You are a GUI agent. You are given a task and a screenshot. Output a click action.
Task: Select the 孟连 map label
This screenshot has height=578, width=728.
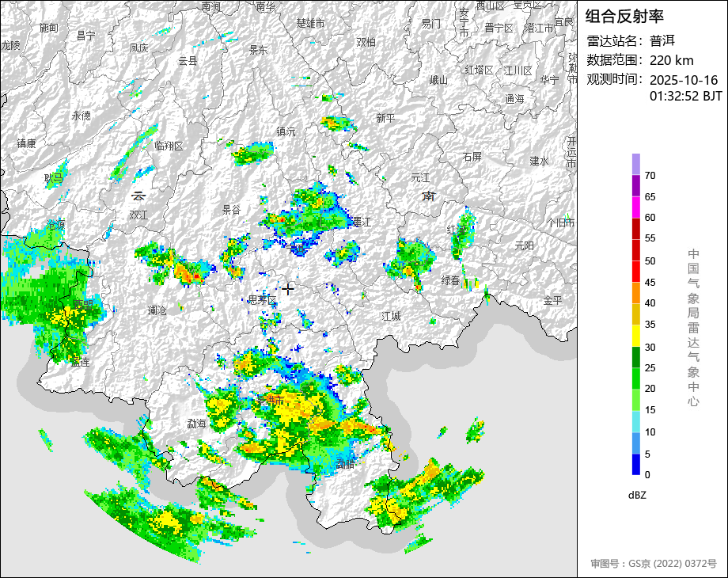(81, 362)
